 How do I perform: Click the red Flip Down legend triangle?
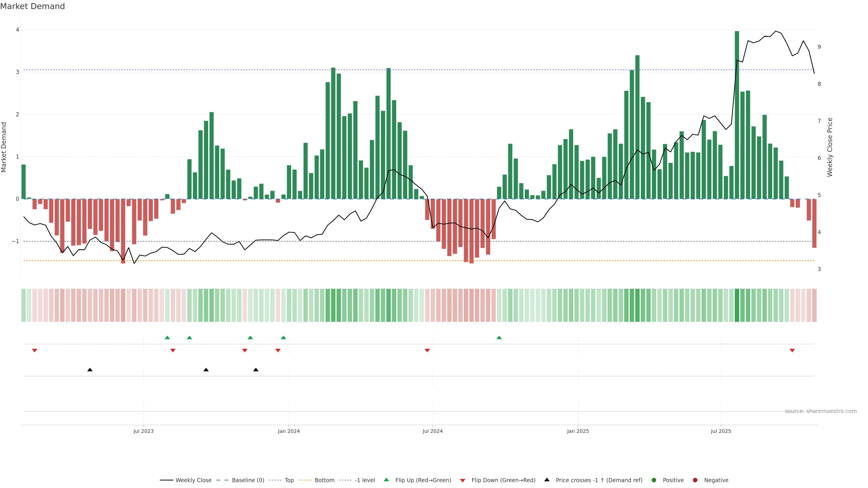coord(462,480)
